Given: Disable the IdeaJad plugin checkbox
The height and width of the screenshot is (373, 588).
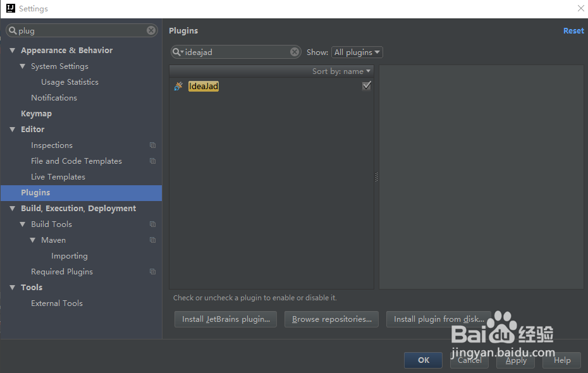Looking at the screenshot, I should tap(367, 86).
